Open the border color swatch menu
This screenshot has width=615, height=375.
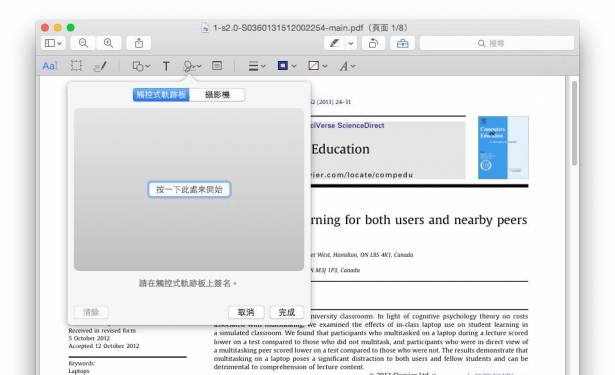(x=287, y=66)
